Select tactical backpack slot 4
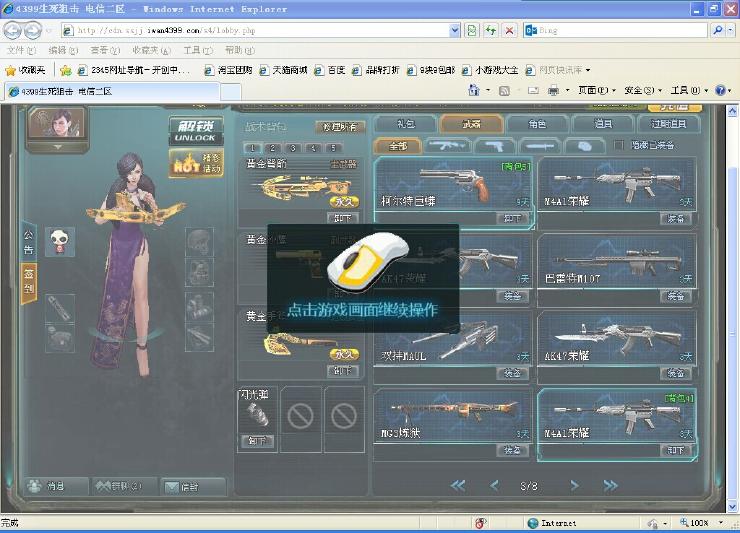 313,148
